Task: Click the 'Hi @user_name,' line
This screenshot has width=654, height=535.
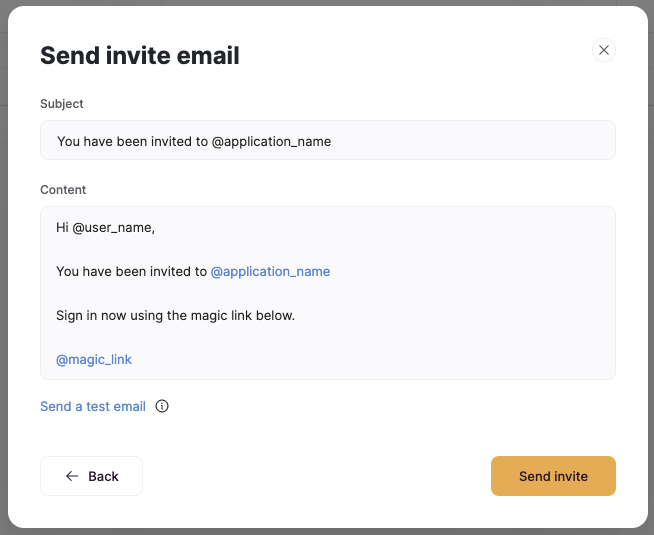Action: click(106, 228)
